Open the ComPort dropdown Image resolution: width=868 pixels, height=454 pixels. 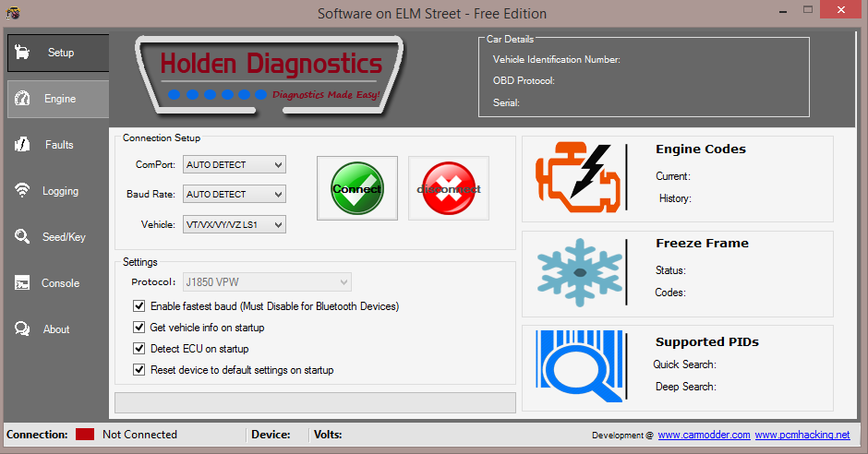click(x=235, y=164)
